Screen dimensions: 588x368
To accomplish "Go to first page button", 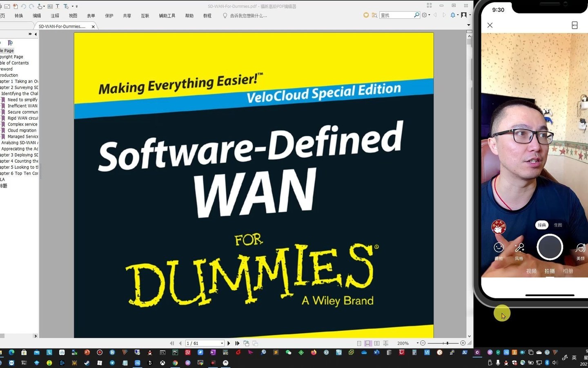I will point(172,343).
